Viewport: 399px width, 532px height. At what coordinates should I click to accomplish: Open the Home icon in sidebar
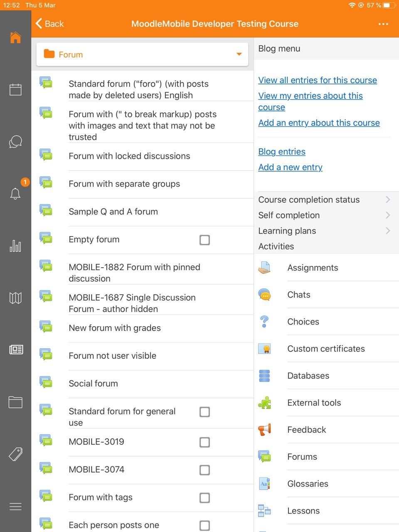tap(15, 37)
